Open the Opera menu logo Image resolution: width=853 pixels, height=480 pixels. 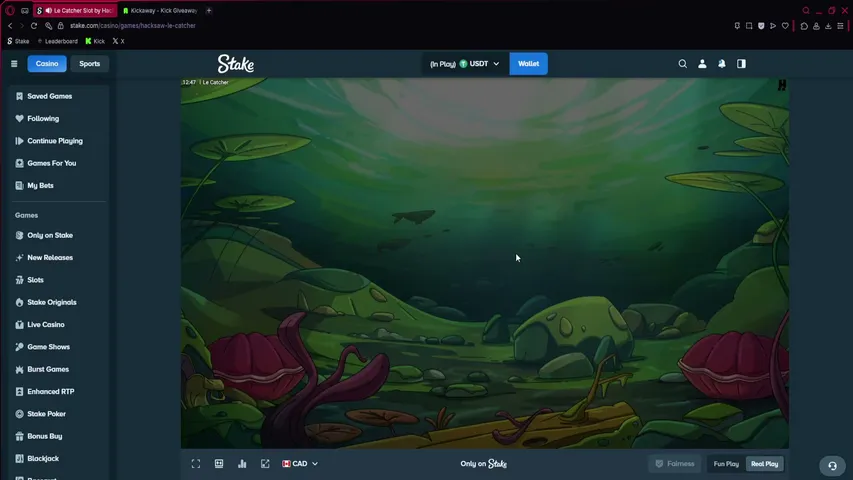[x=10, y=10]
